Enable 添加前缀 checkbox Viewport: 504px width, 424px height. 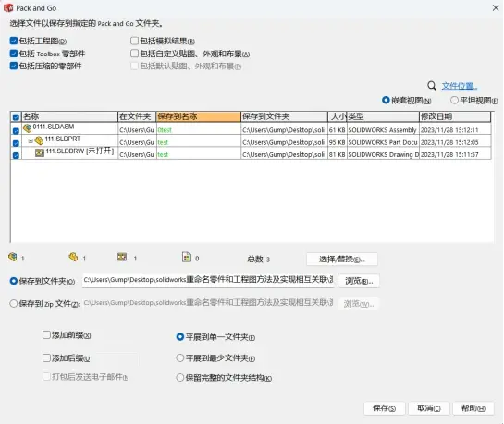point(46,335)
